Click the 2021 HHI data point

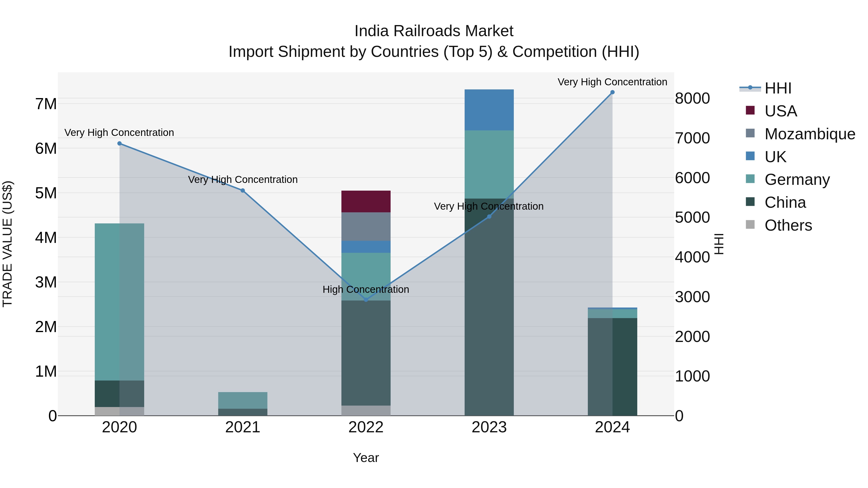pos(243,191)
